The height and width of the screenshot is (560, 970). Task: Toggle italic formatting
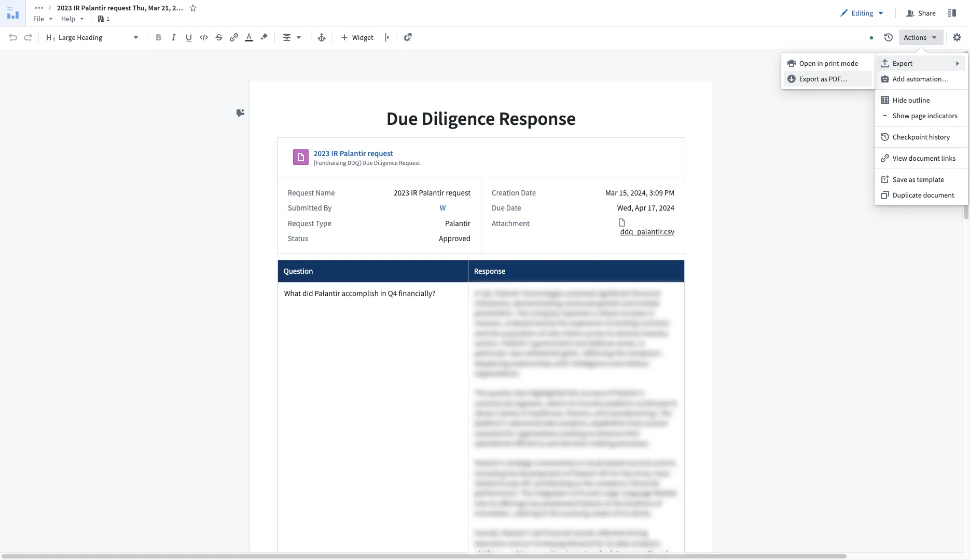(173, 37)
